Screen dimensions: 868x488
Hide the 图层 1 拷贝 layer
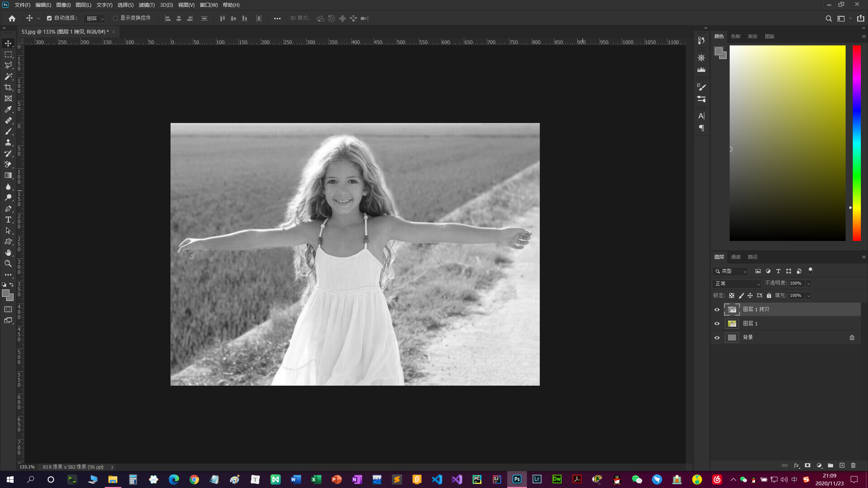click(x=717, y=309)
